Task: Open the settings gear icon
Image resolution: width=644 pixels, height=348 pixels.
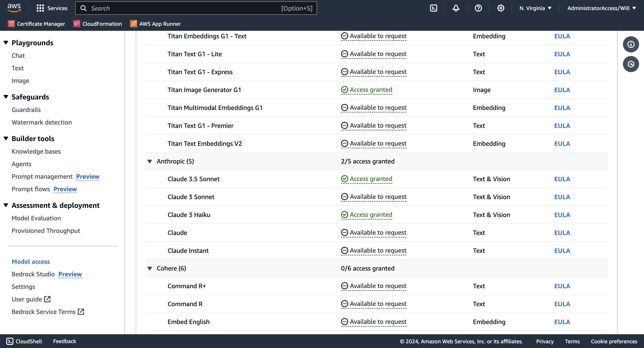Action: [501, 8]
